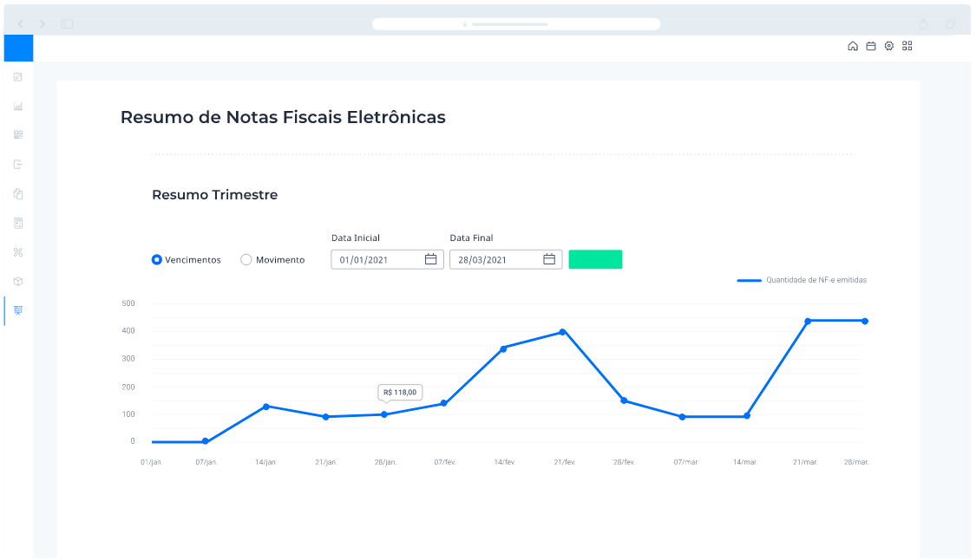Open Data Final calendar picker
Viewport: 976px width, 560px height.
point(549,259)
